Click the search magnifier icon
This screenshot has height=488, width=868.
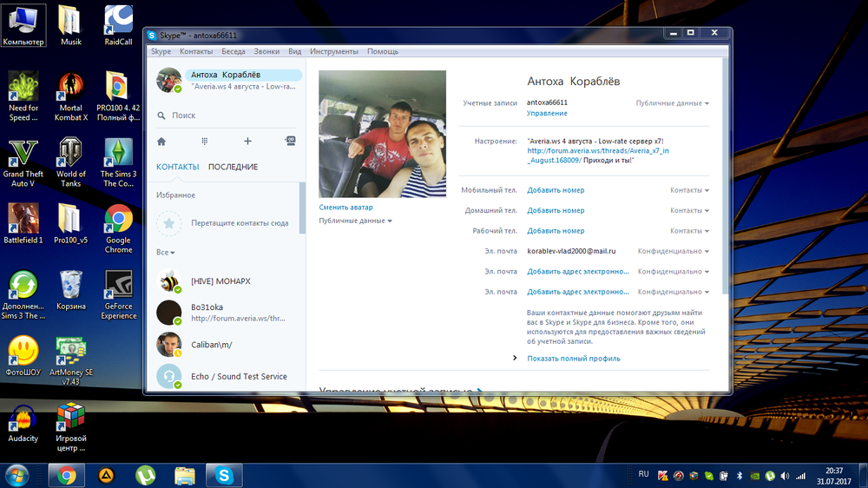tap(161, 115)
